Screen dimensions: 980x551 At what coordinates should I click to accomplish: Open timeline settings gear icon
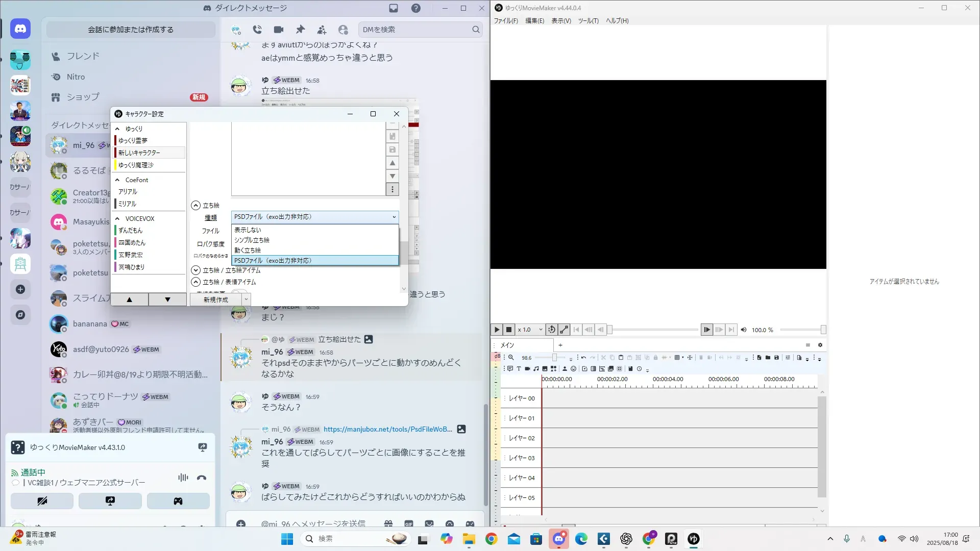pos(820,345)
